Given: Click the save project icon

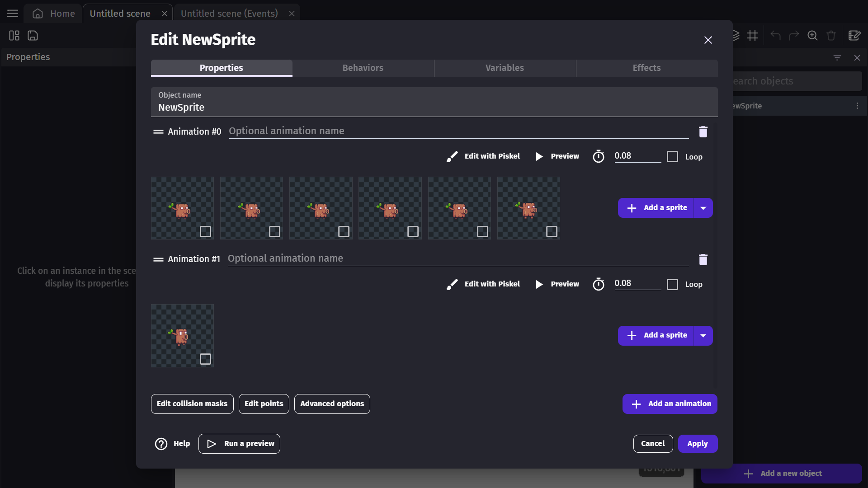Looking at the screenshot, I should (x=33, y=36).
